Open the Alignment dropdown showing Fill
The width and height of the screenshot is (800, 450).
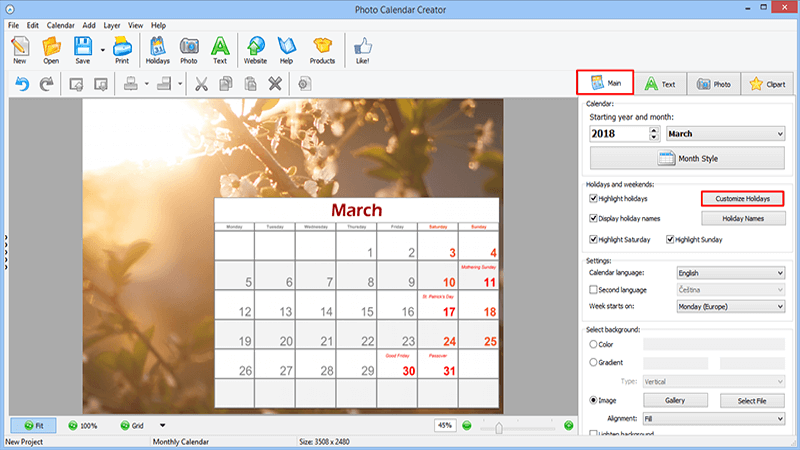coord(714,419)
